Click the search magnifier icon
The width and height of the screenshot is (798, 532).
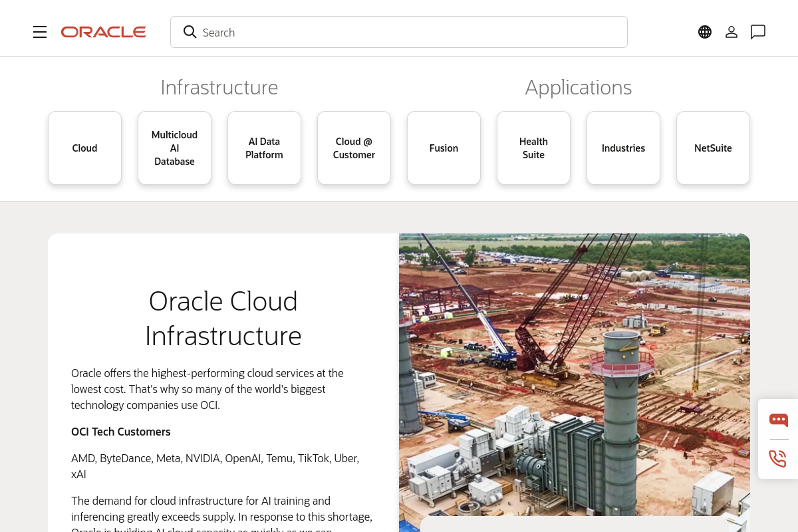190,32
